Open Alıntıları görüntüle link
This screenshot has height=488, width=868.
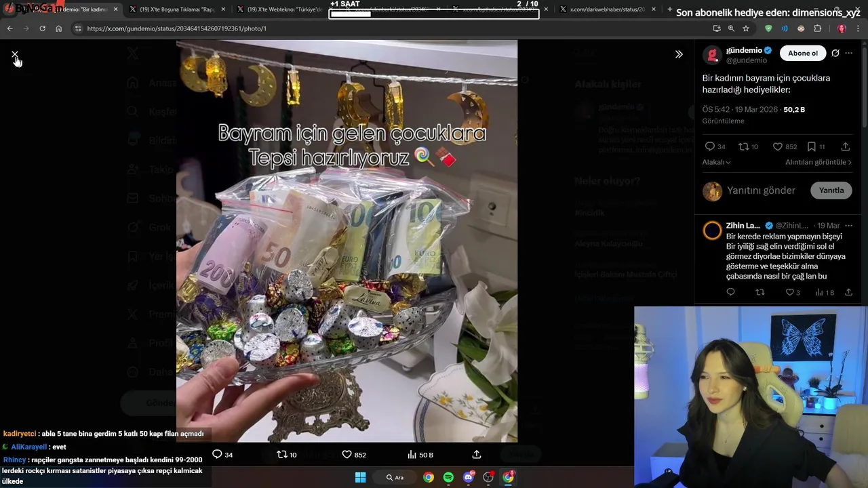pos(818,162)
